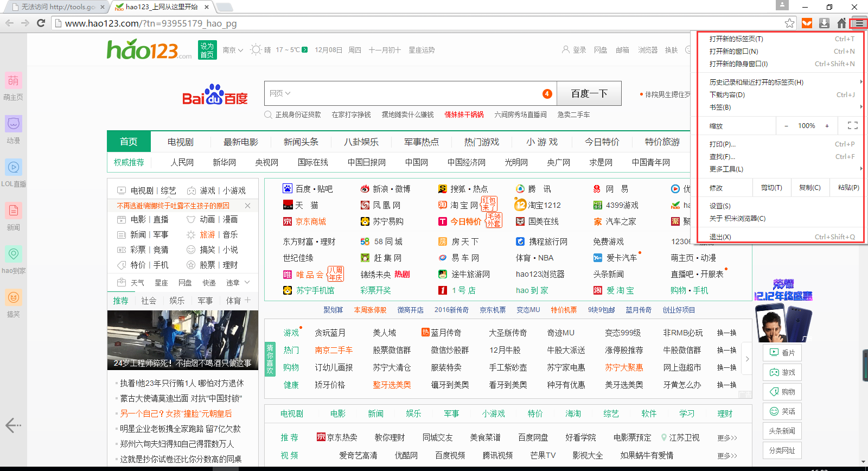Increase zoom with the plus button
This screenshot has height=471, width=868.
tap(827, 126)
